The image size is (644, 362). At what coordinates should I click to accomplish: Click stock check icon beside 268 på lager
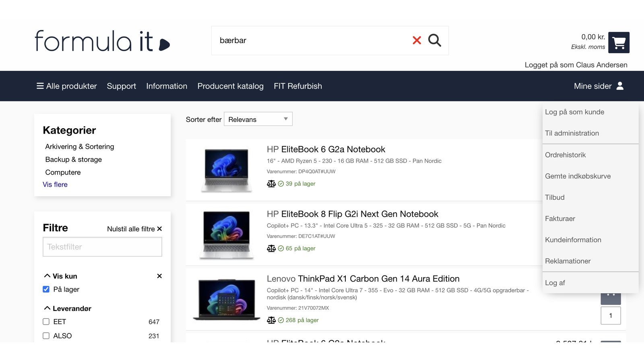(x=281, y=320)
